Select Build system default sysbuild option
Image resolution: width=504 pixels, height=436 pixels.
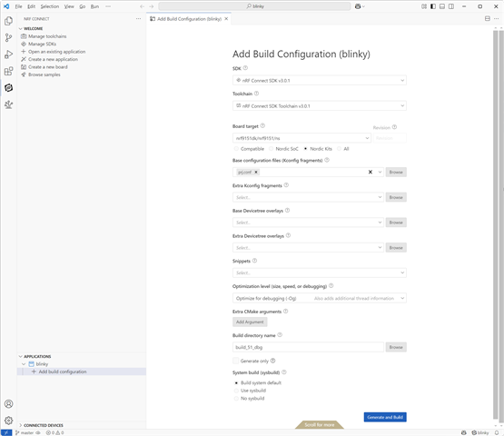(237, 382)
